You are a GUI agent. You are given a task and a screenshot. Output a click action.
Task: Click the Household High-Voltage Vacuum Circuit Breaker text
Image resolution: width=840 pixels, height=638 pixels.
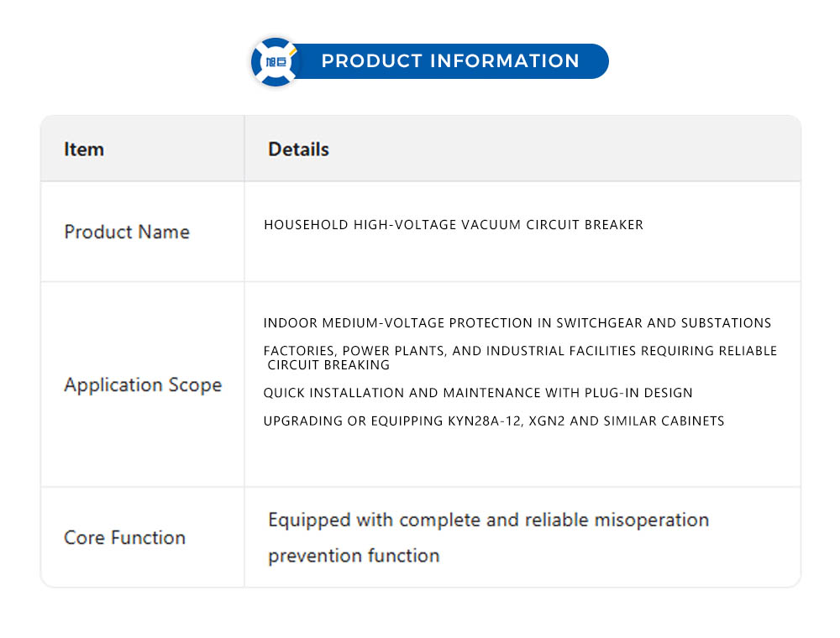(x=454, y=225)
